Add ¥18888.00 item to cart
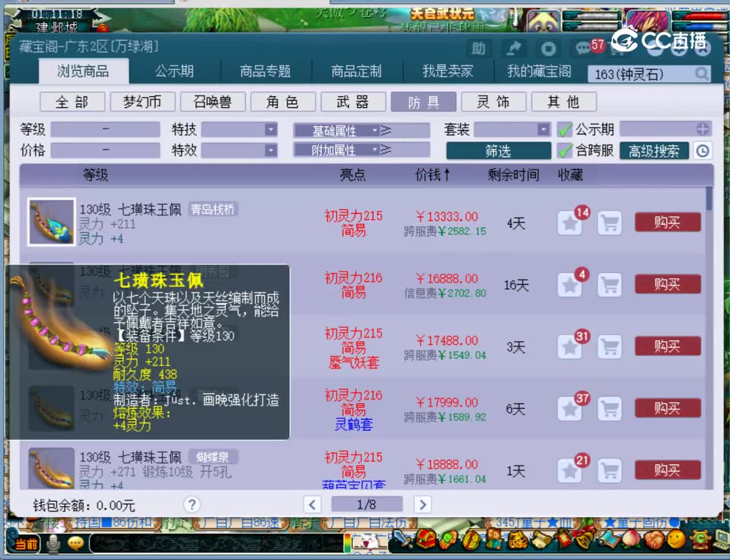This screenshot has height=560, width=730. [610, 471]
